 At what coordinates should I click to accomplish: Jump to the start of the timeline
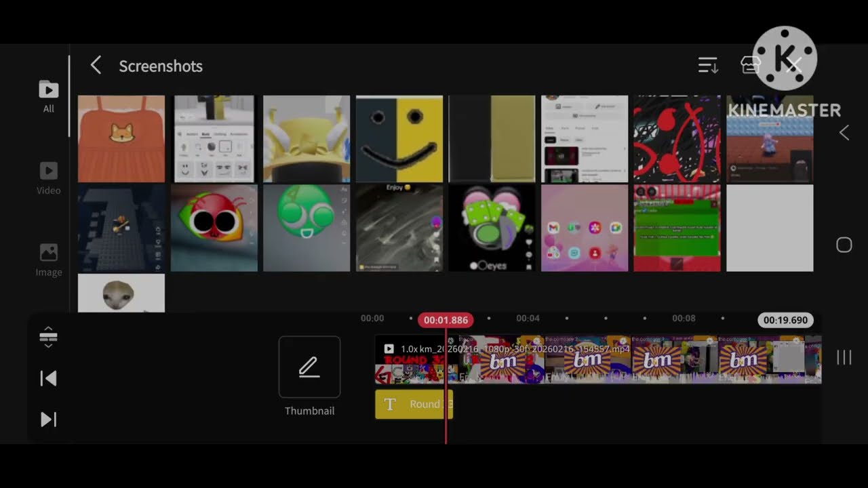[x=48, y=378]
